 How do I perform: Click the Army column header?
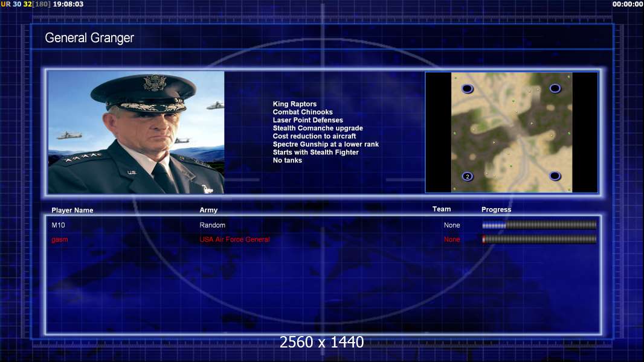(208, 210)
